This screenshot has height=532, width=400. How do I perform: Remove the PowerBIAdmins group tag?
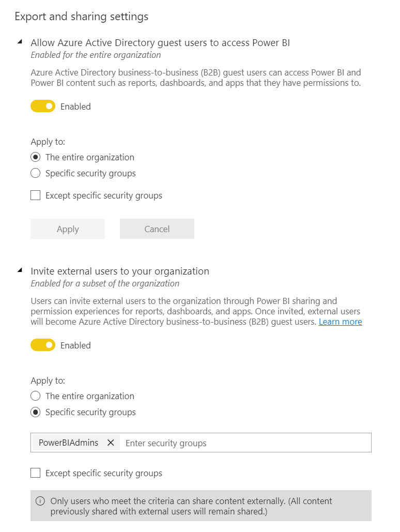pos(111,443)
